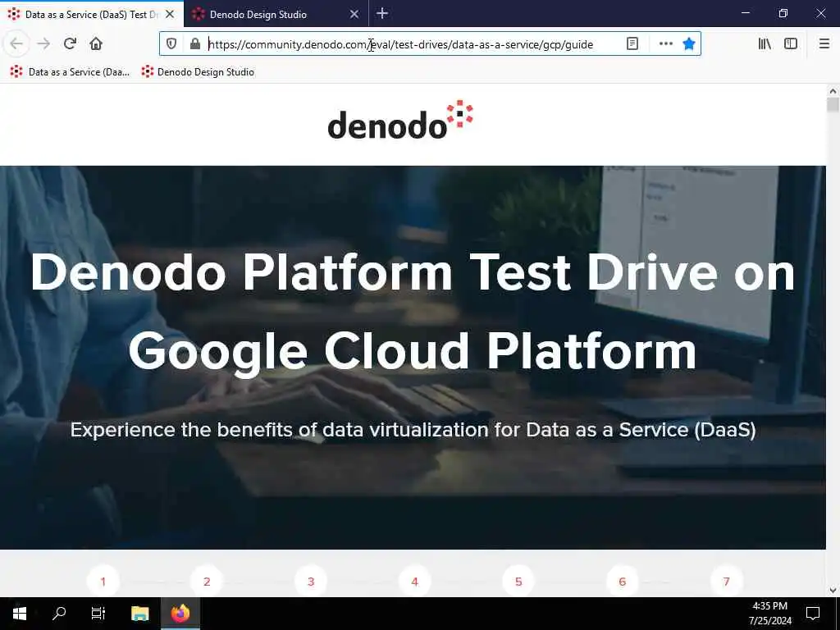This screenshot has height=630, width=840.
Task: Close the Data as a Service tab
Action: click(x=170, y=15)
